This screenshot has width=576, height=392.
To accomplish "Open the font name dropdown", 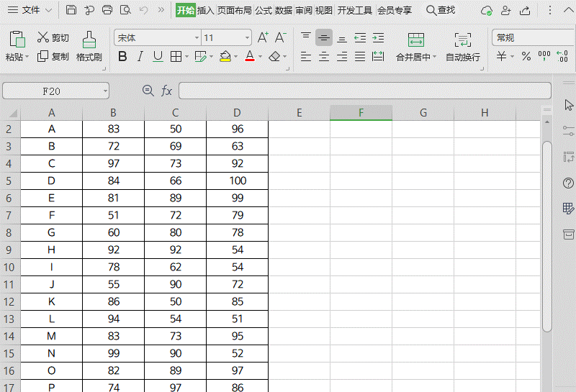I will click(197, 37).
